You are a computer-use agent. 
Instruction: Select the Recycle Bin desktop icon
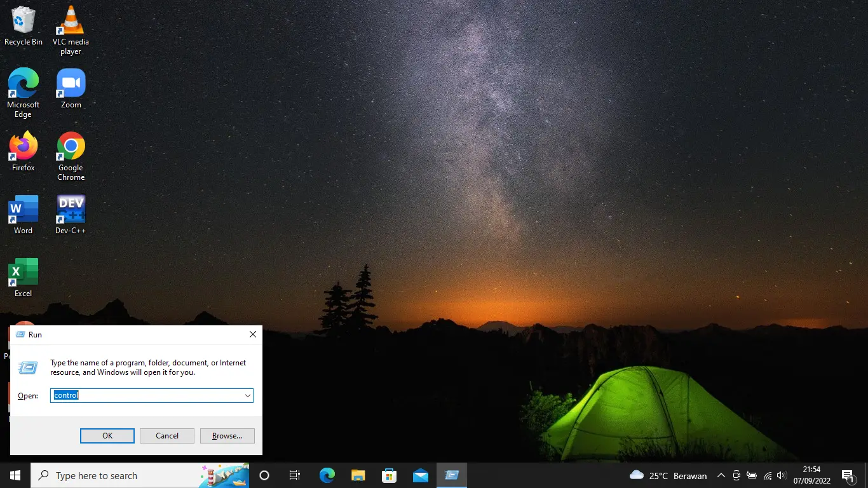(24, 26)
